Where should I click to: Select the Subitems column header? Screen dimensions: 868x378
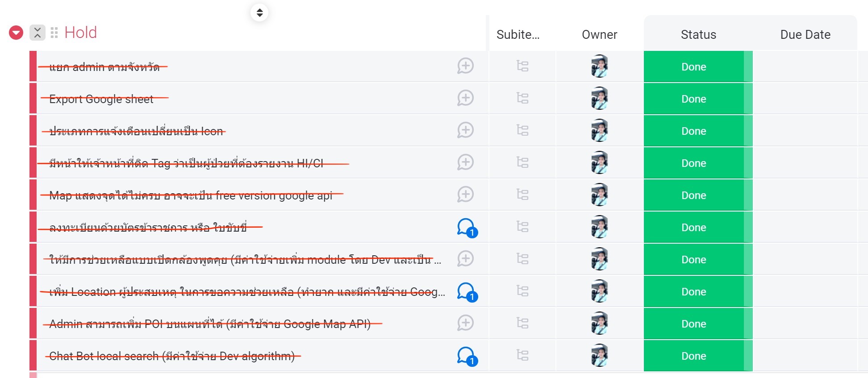pyautogui.click(x=518, y=34)
